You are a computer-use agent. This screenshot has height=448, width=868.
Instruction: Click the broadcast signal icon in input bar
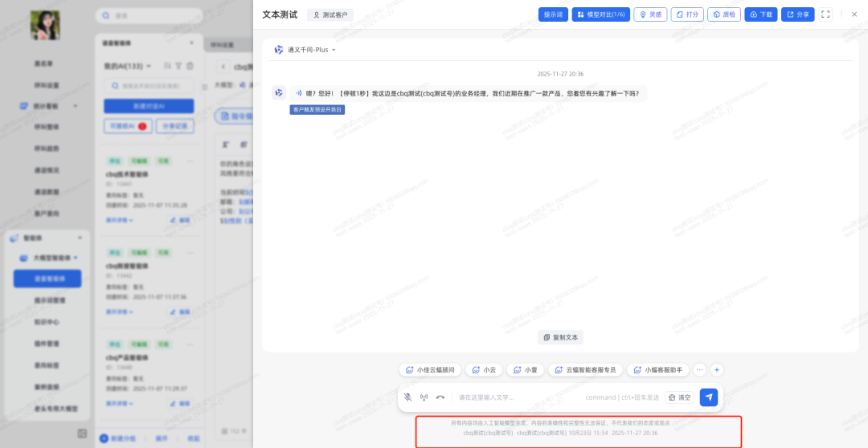pyautogui.click(x=424, y=397)
